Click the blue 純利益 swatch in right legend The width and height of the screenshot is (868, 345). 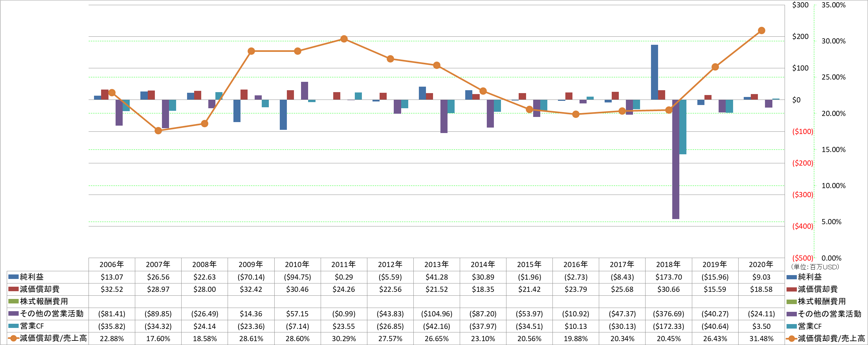click(791, 277)
